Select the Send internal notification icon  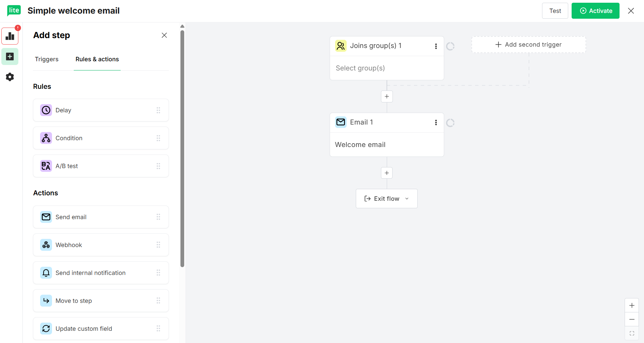click(46, 273)
